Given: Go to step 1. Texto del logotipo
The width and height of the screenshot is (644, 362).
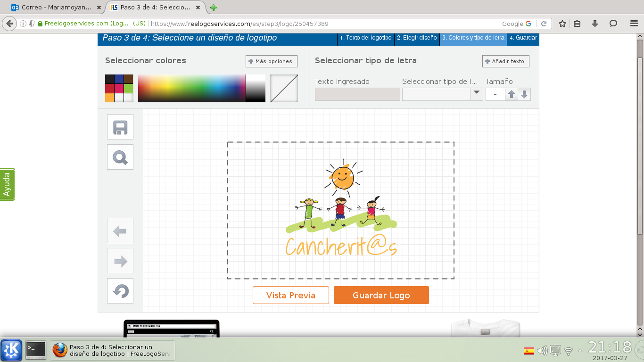Looking at the screenshot, I should tap(366, 38).
